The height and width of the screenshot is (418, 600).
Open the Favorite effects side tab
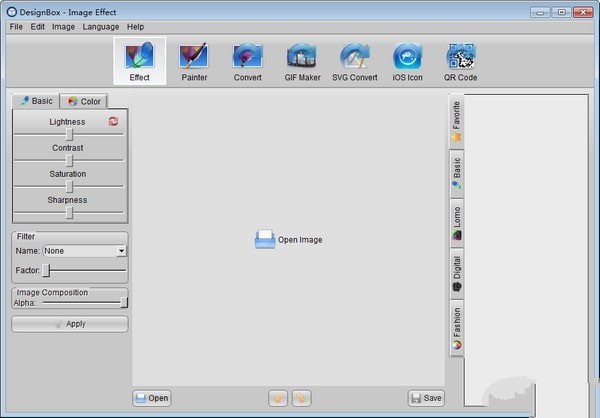pyautogui.click(x=457, y=121)
